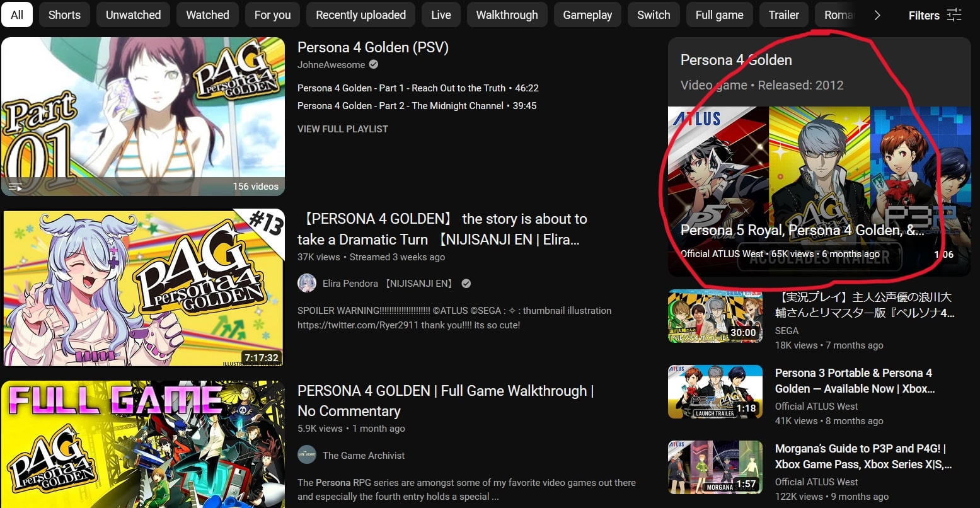This screenshot has width=980, height=508.
Task: Open JohneAwesome channel link
Action: click(331, 64)
